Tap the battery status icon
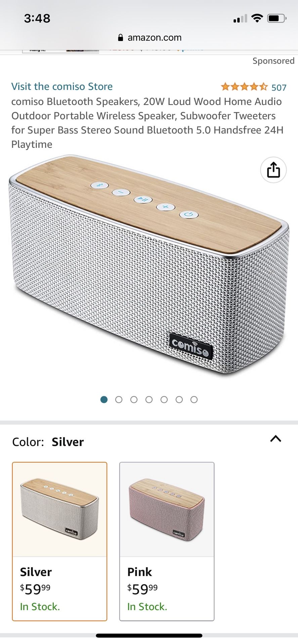The width and height of the screenshot is (298, 644). click(x=277, y=18)
